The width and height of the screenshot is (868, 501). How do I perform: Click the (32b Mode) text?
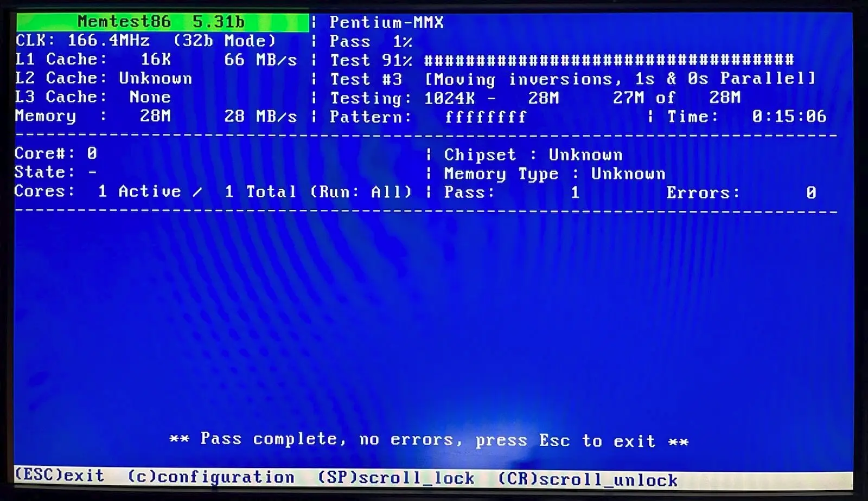[225, 41]
